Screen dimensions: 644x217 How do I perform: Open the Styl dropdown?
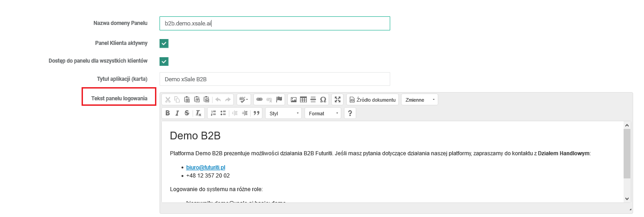(284, 113)
